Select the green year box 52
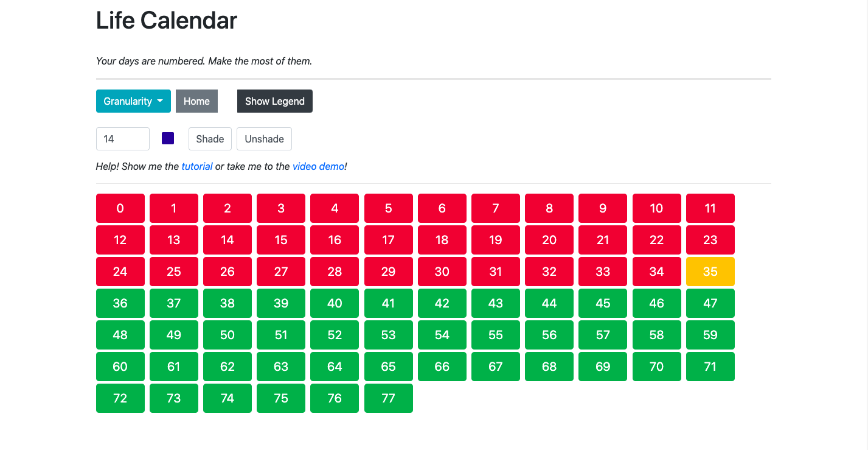The width and height of the screenshot is (868, 450). click(335, 335)
